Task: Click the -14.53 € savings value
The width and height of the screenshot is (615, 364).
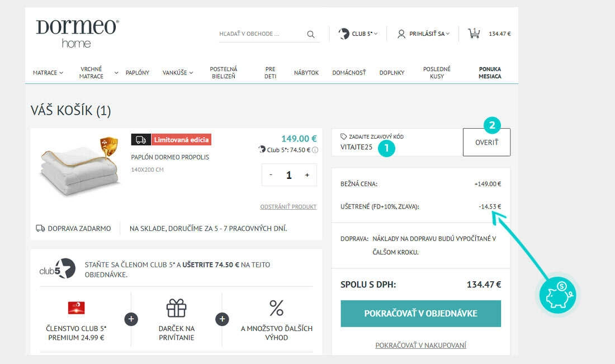Action: 490,206
